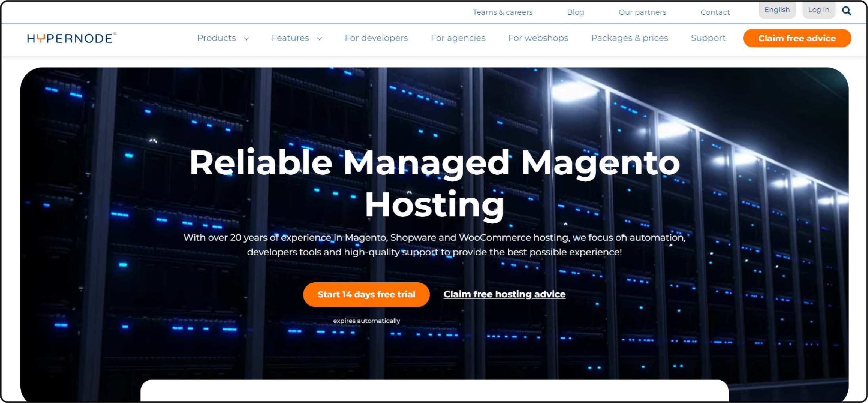Click the hero description paragraph text
The width and height of the screenshot is (868, 403).
[x=434, y=245]
